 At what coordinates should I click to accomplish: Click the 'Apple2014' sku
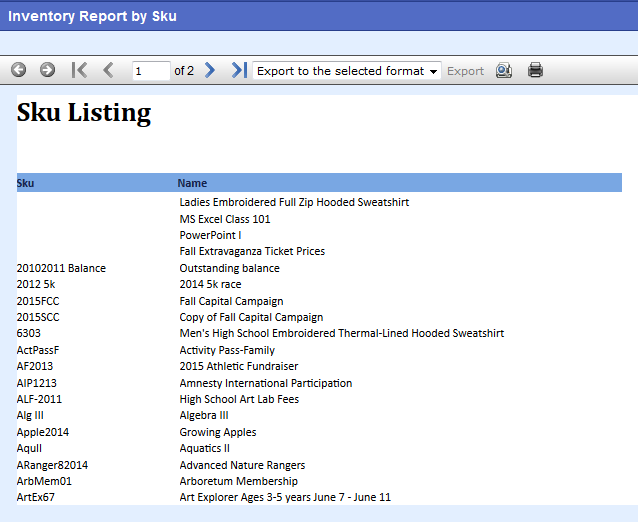tap(43, 432)
